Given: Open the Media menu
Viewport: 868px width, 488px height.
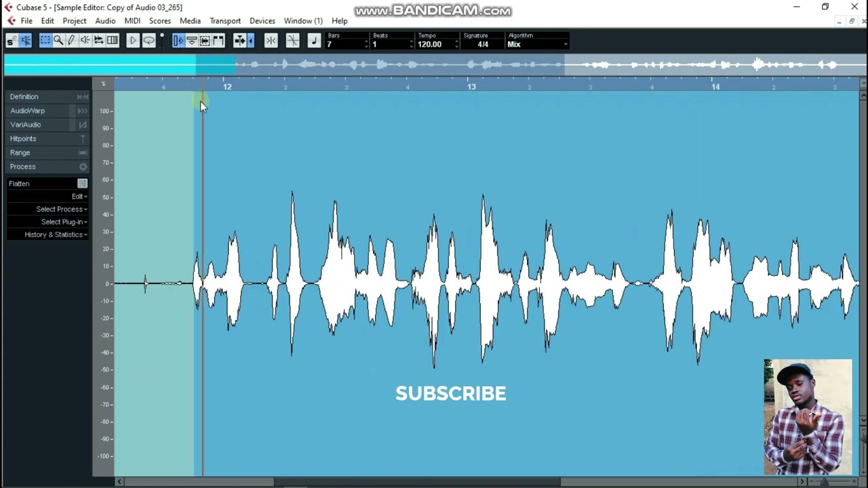Looking at the screenshot, I should pyautogui.click(x=190, y=21).
